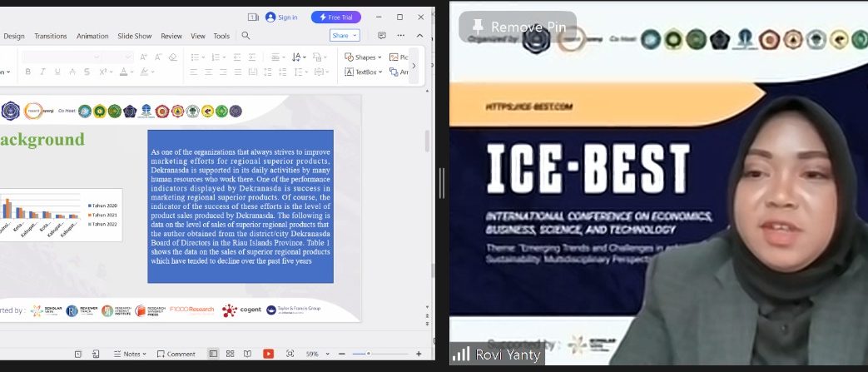Justify text in the ribbon
Viewport: 868px width, 372px height.
237,72
